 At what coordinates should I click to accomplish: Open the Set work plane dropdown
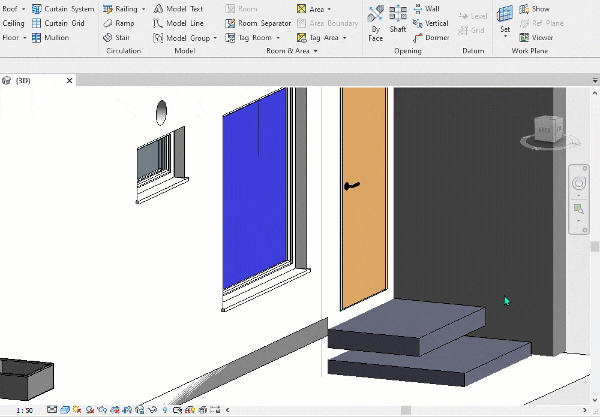tap(505, 36)
